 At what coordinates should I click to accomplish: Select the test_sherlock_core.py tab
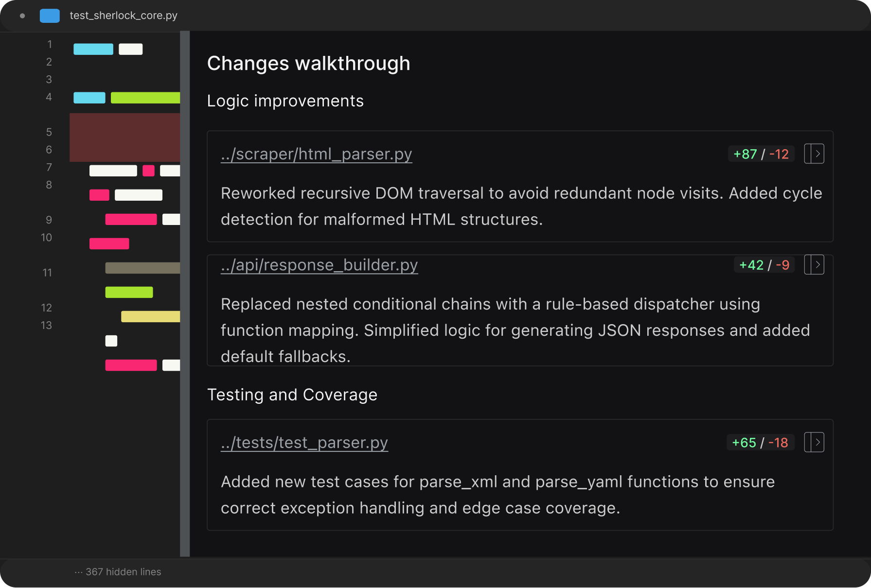pos(124,16)
